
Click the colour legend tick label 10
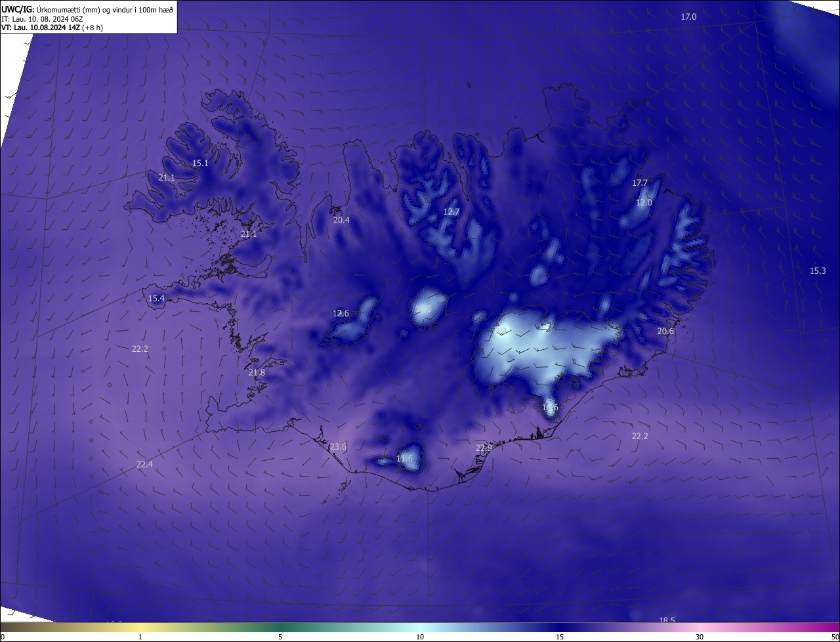tap(420, 637)
